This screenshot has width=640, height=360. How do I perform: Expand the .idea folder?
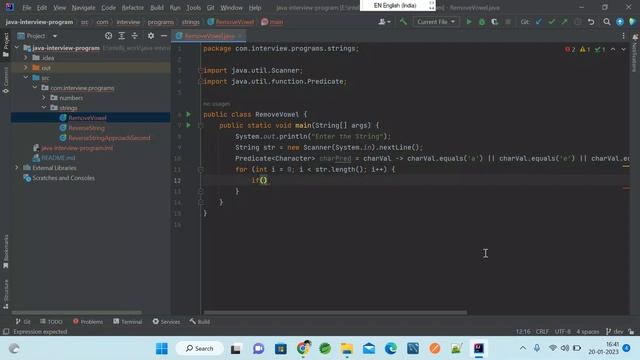coord(26,58)
